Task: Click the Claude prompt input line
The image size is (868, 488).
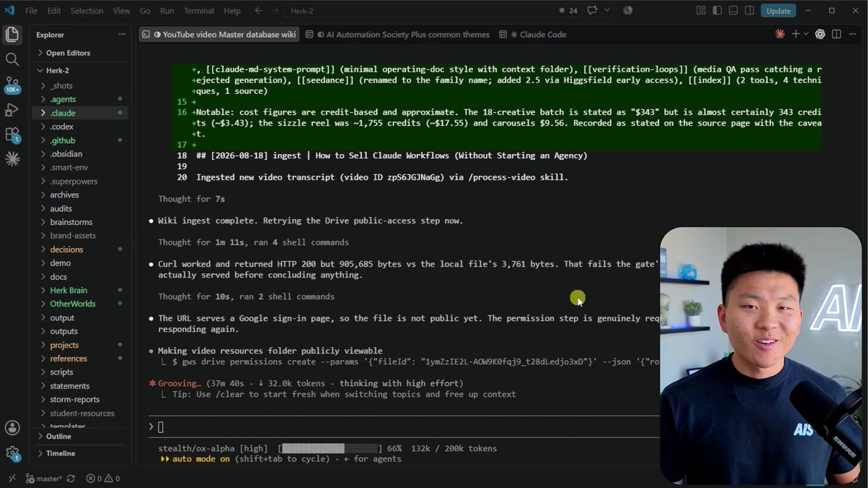Action: click(402, 427)
